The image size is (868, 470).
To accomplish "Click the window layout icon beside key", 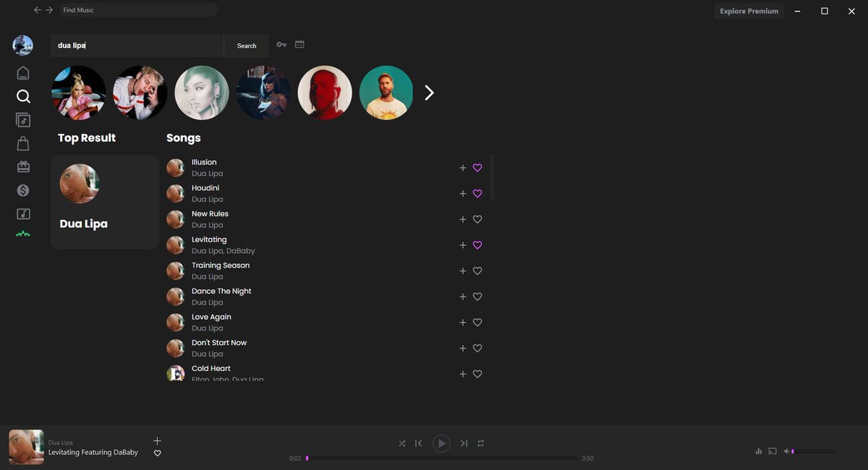I will coord(299,45).
